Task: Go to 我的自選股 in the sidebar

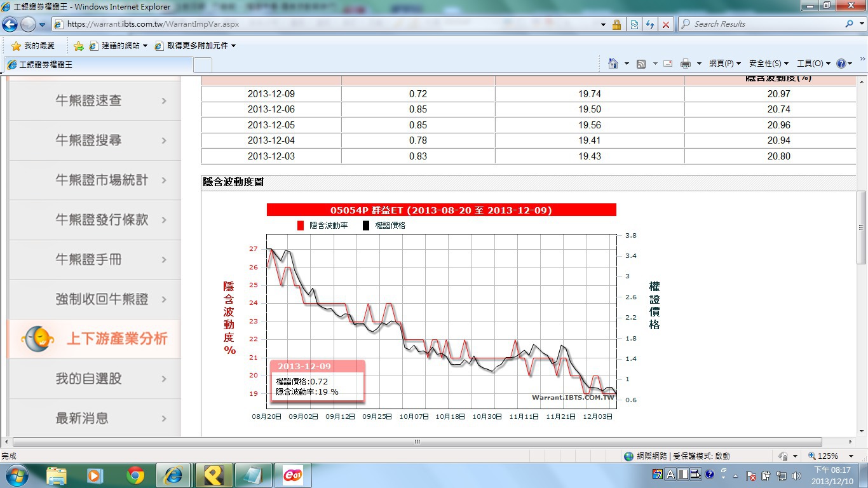Action: click(95, 379)
